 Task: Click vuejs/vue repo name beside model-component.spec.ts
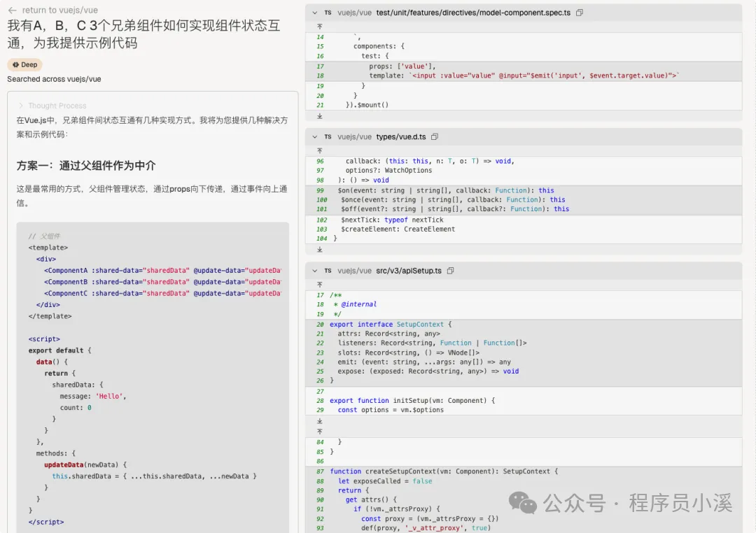354,13
